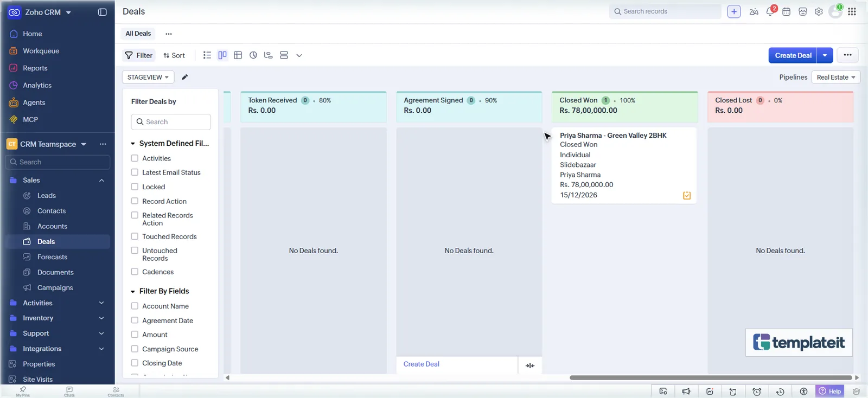
Task: Switch to table sheet view icon
Action: tap(238, 55)
